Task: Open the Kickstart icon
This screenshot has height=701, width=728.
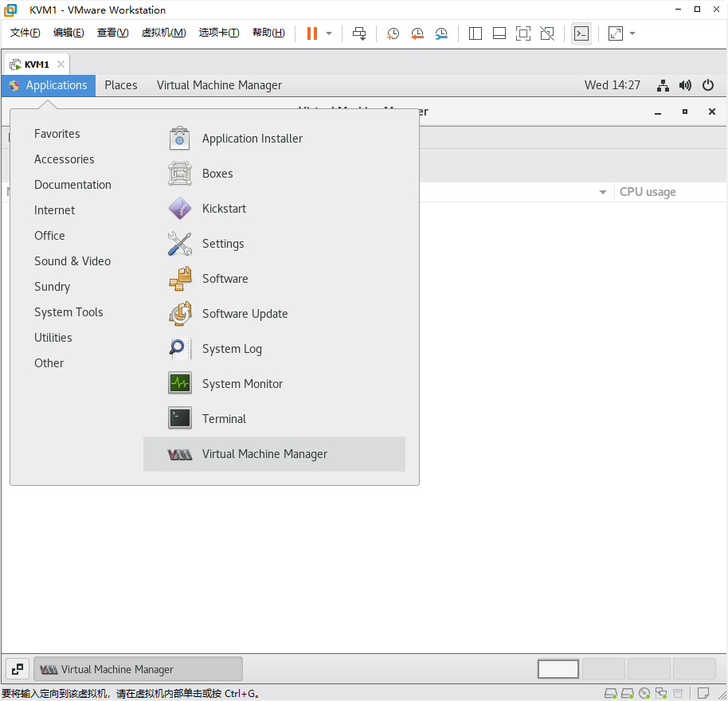Action: (x=180, y=209)
